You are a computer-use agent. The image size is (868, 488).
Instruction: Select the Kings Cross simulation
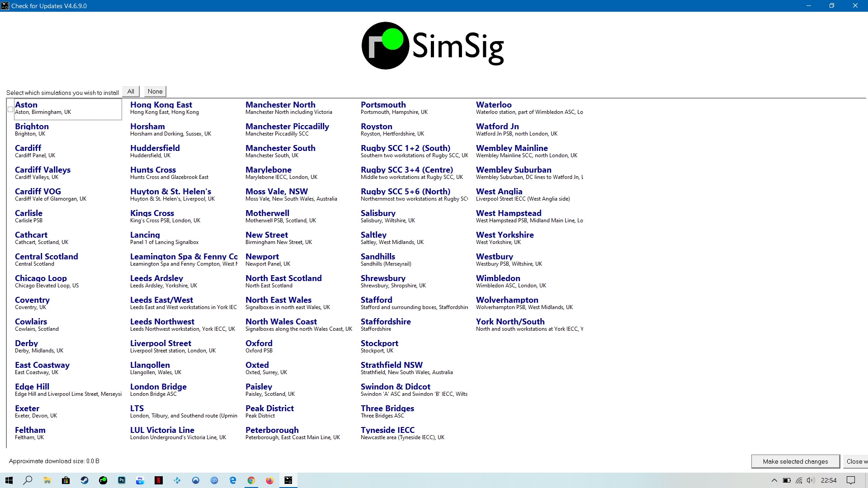point(165,216)
